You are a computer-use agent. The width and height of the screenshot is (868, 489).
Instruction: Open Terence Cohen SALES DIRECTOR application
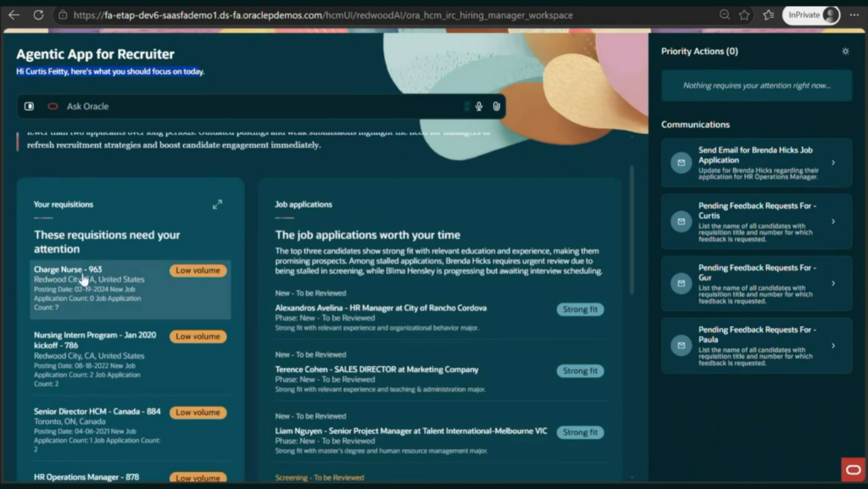[x=376, y=370]
